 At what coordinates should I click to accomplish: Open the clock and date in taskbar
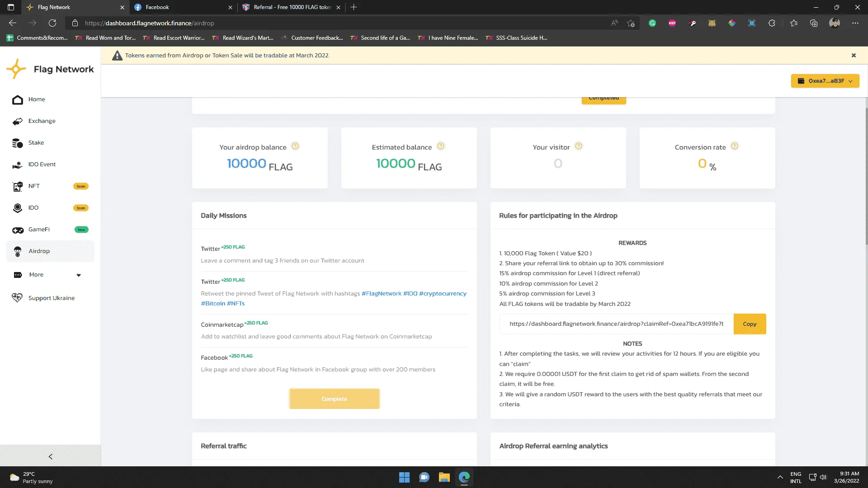847,477
